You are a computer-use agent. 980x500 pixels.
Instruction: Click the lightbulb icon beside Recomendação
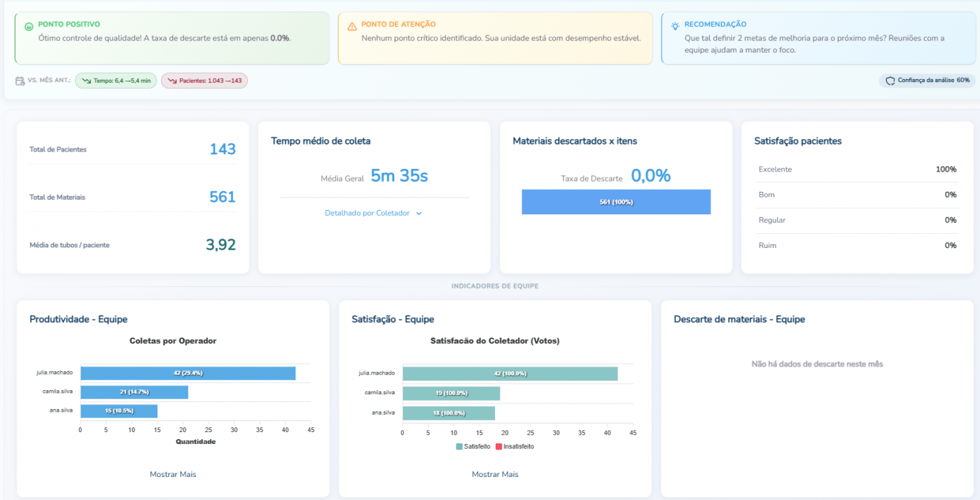coord(675,26)
